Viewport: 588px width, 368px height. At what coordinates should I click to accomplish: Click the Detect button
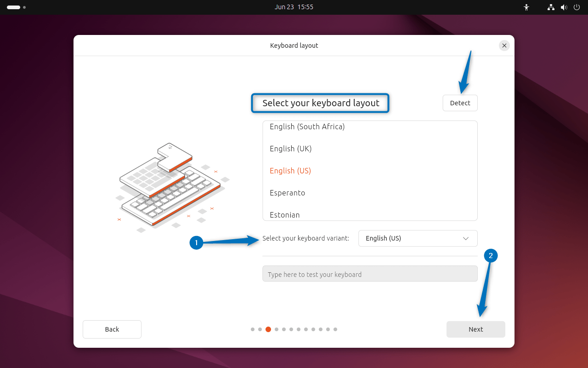tap(460, 103)
